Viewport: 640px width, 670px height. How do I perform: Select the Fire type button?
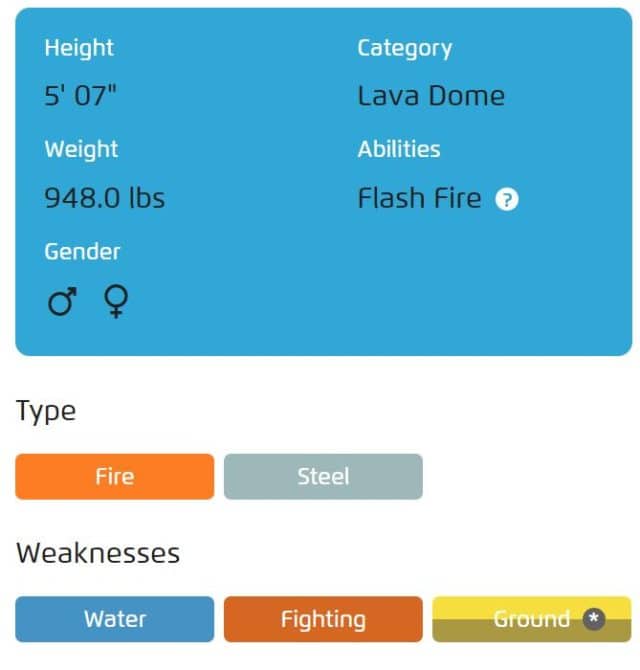(x=114, y=476)
